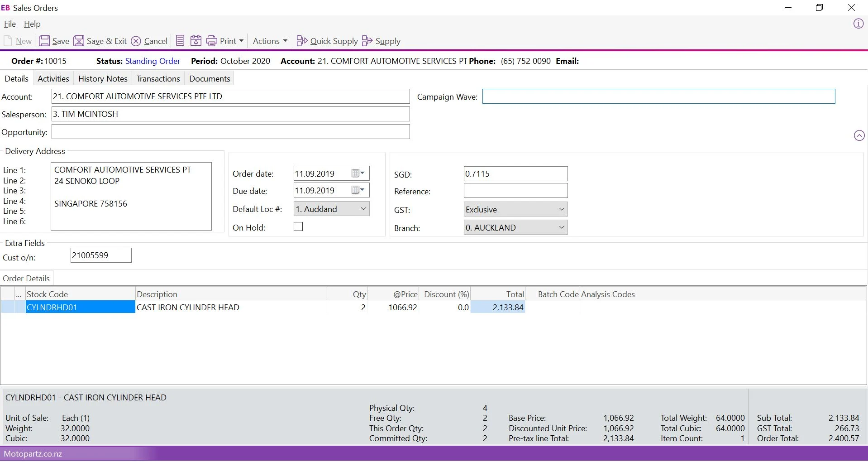Click the calendar schedule toolbar icon
Image resolution: width=868 pixels, height=462 pixels.
[196, 41]
